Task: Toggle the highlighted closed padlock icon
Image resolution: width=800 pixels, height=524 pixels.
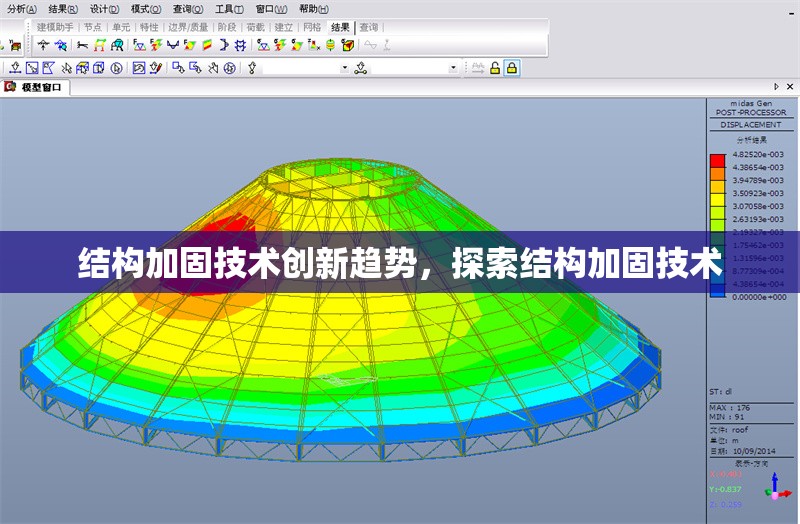Action: click(511, 68)
